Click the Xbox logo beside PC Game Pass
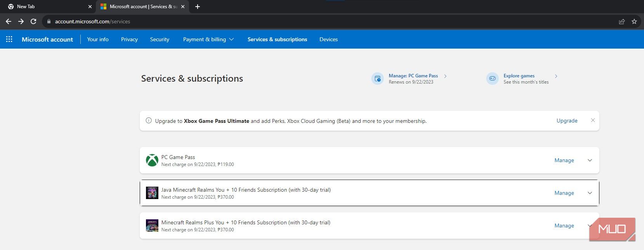Viewport: 644px width, 250px height. 152,160
